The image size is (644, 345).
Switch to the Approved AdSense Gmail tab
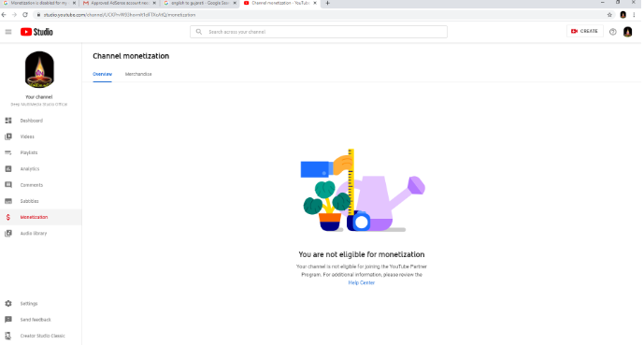[119, 3]
